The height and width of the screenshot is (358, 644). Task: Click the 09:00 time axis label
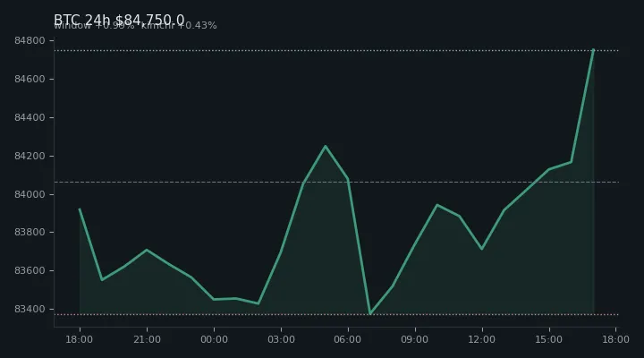(415, 339)
